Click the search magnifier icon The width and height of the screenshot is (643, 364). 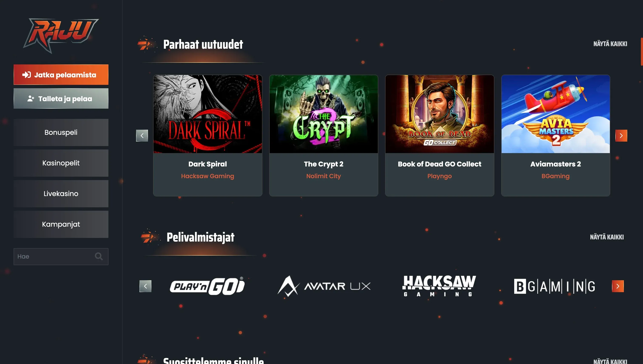(x=99, y=256)
